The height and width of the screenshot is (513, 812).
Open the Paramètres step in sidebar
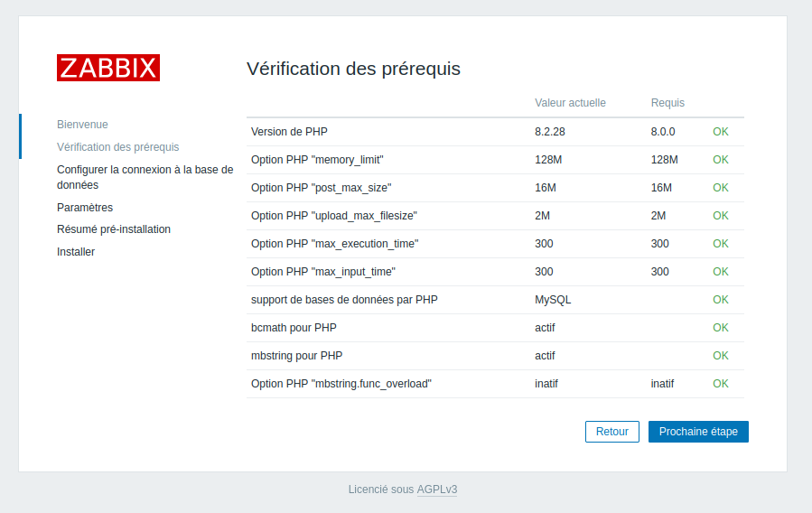[x=85, y=208]
